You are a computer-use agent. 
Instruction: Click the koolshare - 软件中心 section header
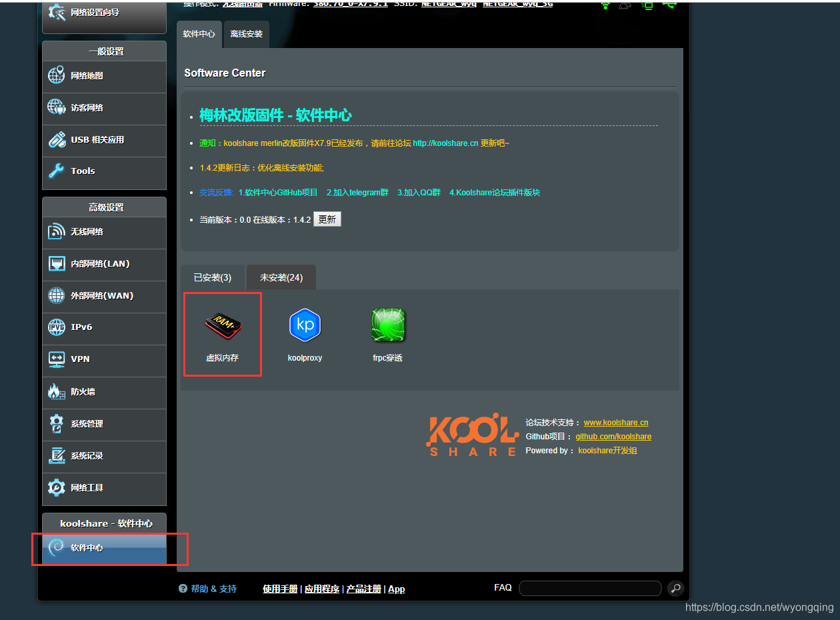click(x=106, y=523)
